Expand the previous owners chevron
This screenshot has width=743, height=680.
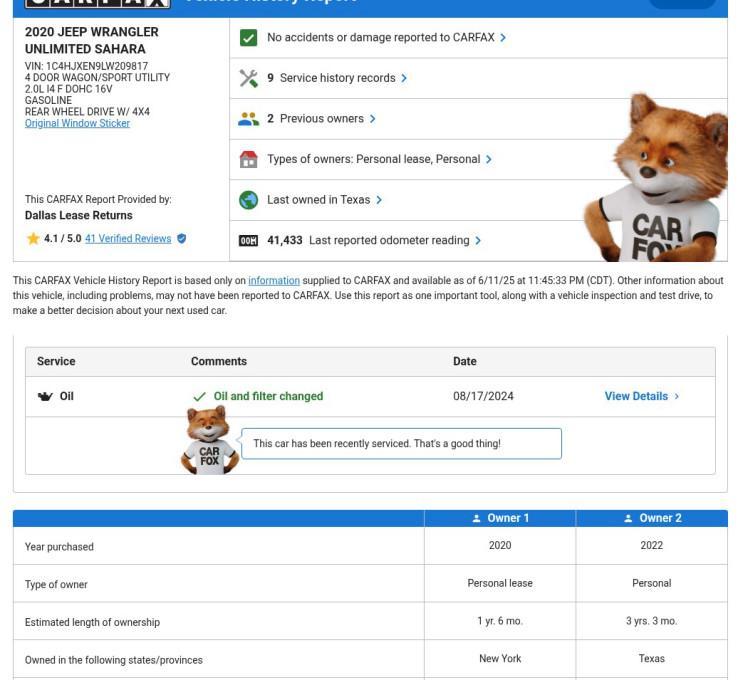pyautogui.click(x=372, y=118)
